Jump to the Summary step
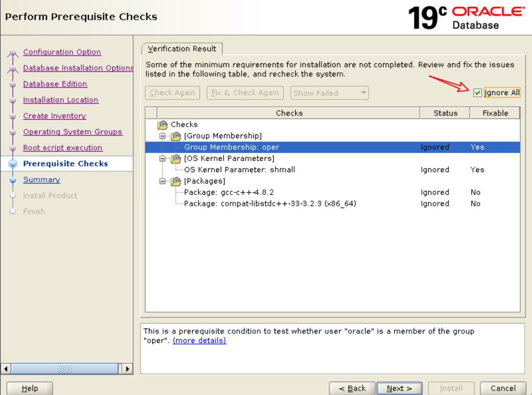This screenshot has width=532, height=395. click(41, 180)
